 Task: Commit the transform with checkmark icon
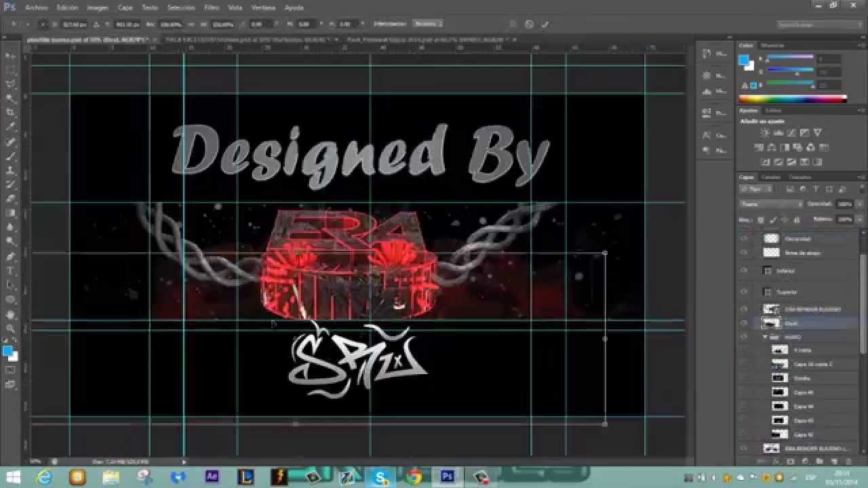pos(545,24)
